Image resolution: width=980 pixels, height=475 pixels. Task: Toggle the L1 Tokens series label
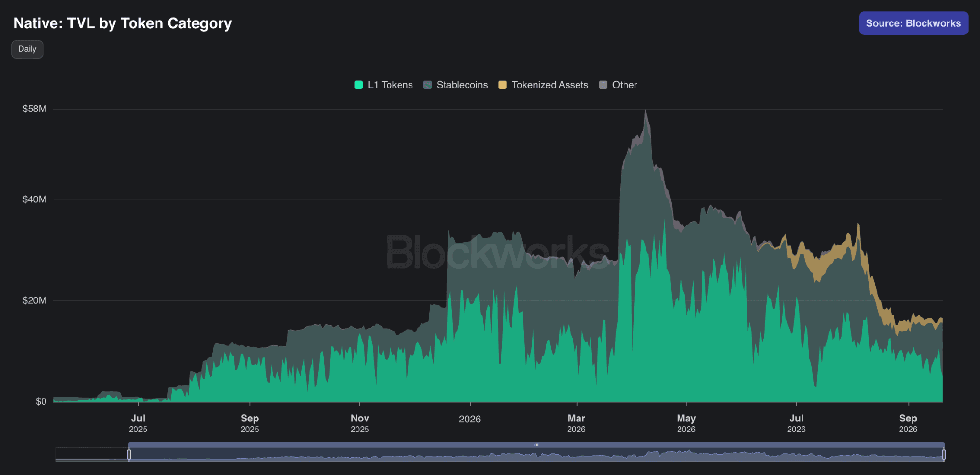[390, 85]
